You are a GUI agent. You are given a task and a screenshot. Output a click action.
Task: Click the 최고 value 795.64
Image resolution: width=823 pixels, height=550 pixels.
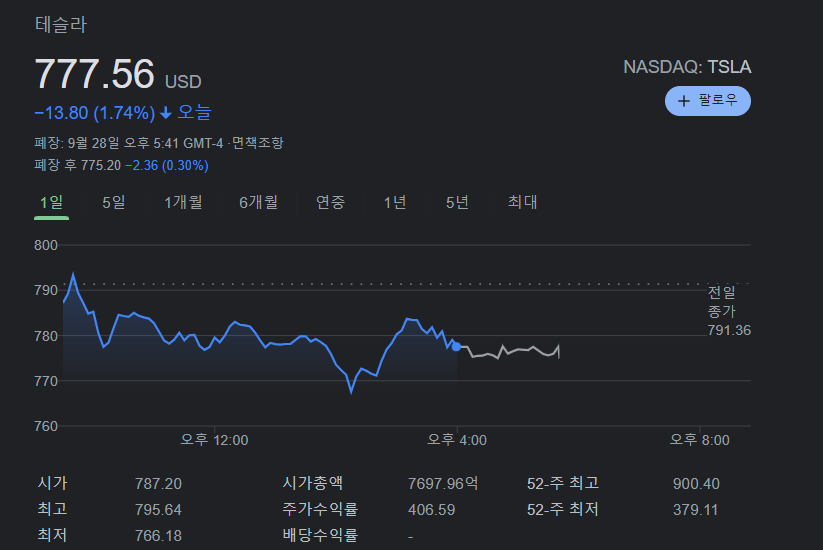[x=158, y=510]
